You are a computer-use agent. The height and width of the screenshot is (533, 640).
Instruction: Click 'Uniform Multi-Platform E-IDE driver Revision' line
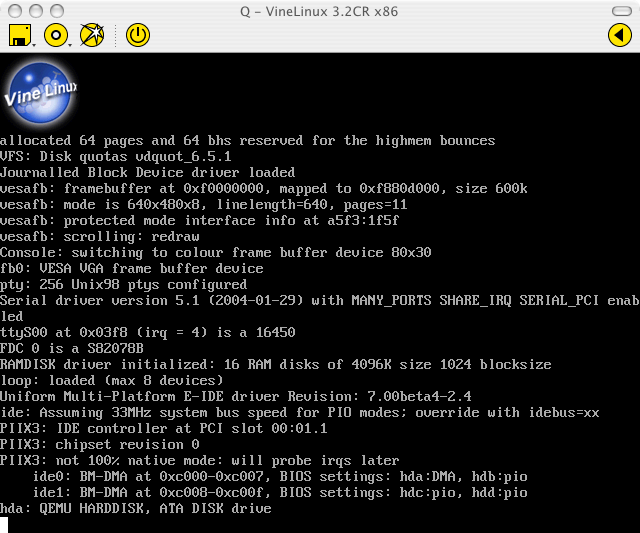point(236,396)
